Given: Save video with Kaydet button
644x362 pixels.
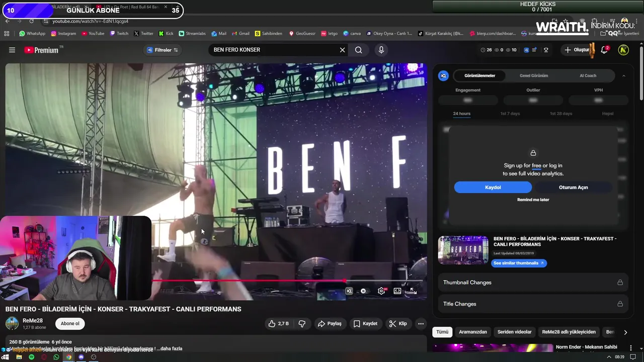Looking at the screenshot, I should point(365,324).
